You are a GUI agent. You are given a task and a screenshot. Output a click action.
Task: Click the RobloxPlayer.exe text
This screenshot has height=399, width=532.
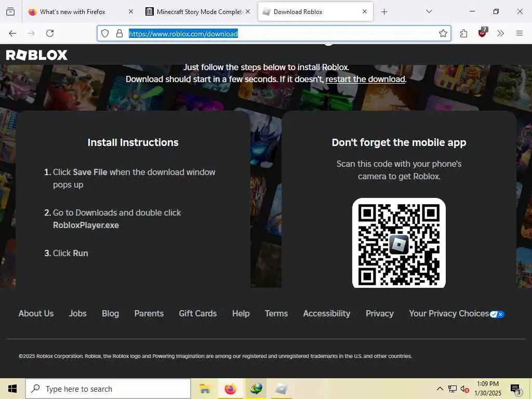click(86, 225)
